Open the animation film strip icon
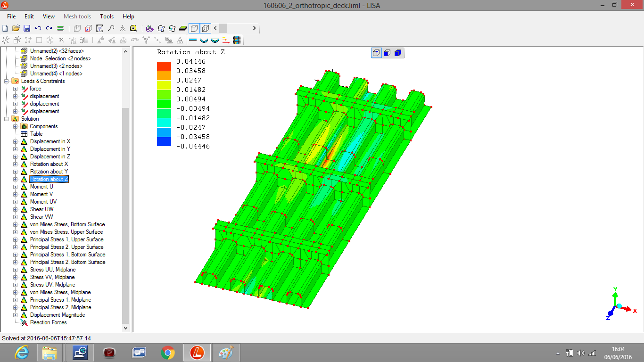The image size is (644, 362). [237, 41]
